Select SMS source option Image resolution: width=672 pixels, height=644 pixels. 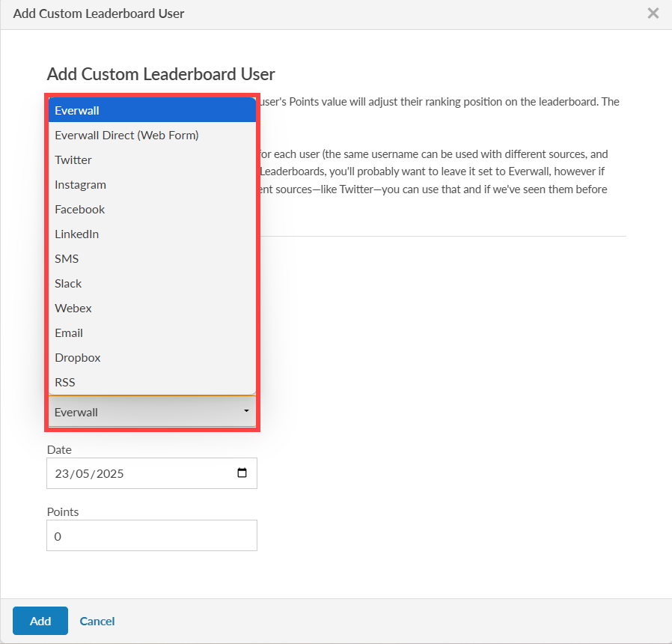tap(152, 259)
